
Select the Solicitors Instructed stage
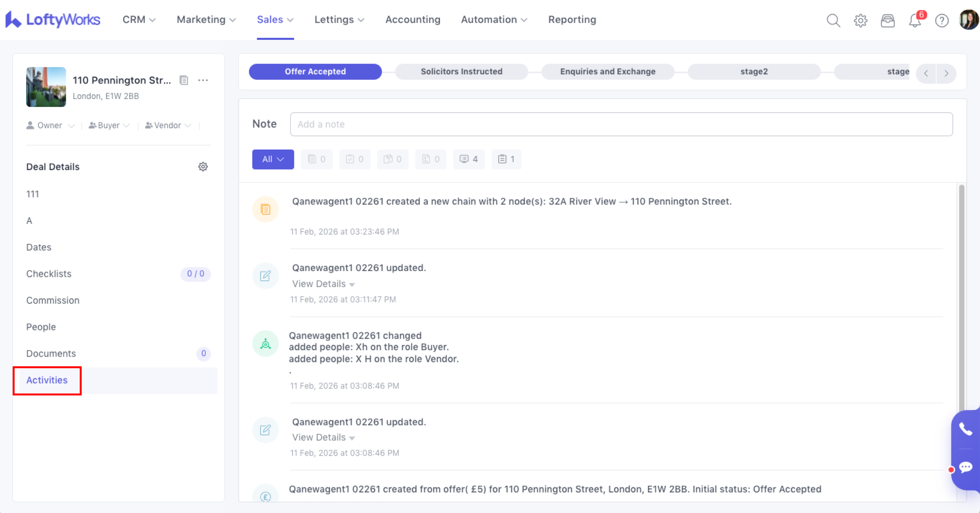pyautogui.click(x=461, y=71)
